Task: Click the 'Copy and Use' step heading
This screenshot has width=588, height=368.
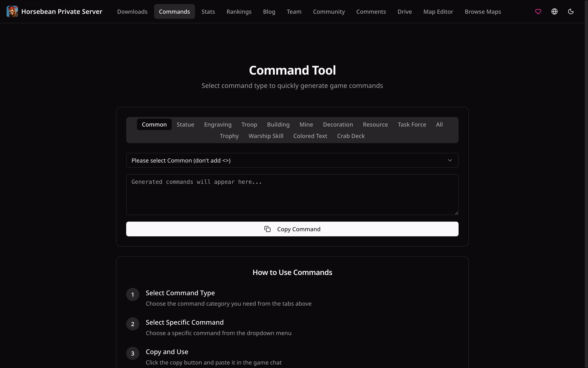Action: 167,352
